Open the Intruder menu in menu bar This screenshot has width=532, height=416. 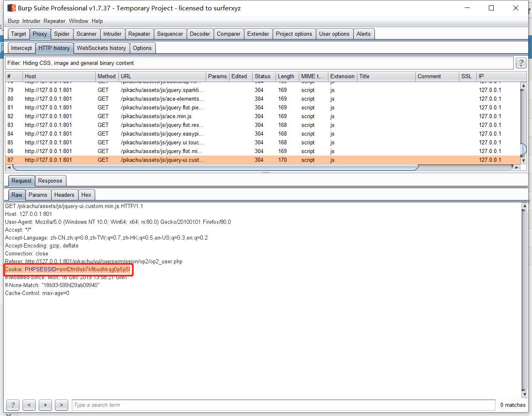(31, 21)
